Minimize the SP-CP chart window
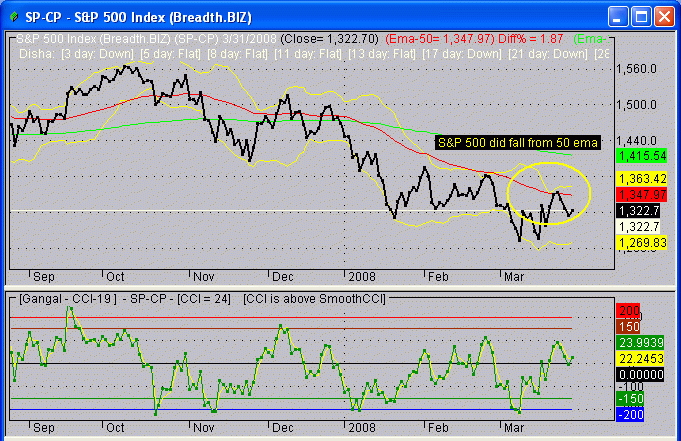 click(x=617, y=17)
